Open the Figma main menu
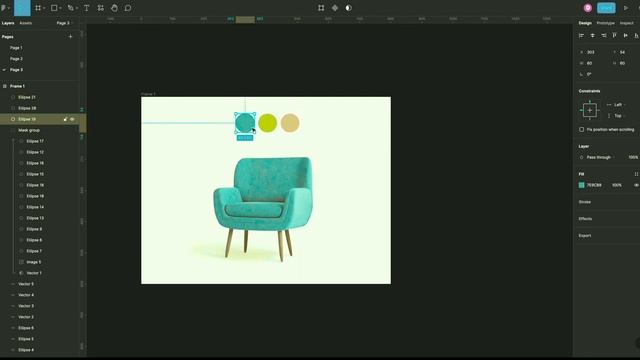 click(x=4, y=8)
